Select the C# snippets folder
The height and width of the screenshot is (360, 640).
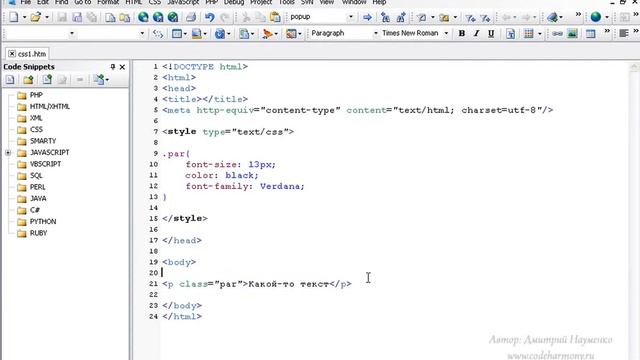pyautogui.click(x=35, y=210)
